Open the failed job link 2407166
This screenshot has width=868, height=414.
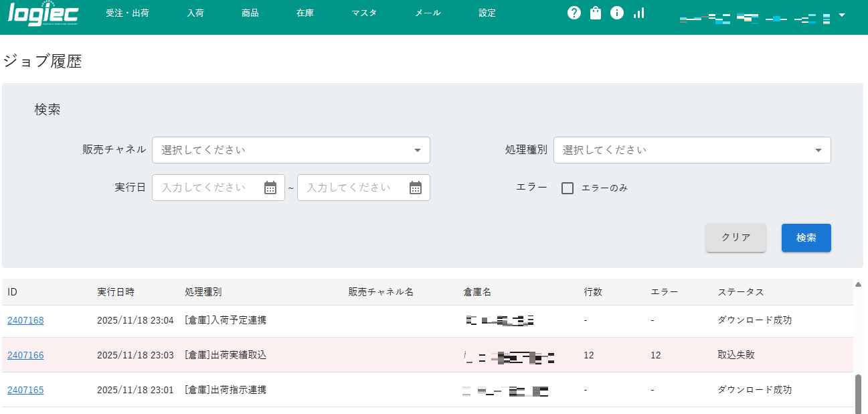click(x=25, y=355)
